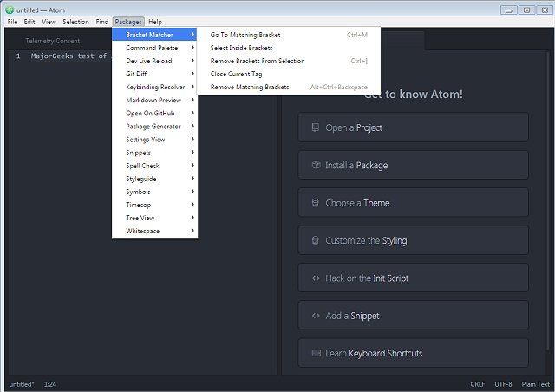Open the Spell Check submenu

click(x=154, y=166)
